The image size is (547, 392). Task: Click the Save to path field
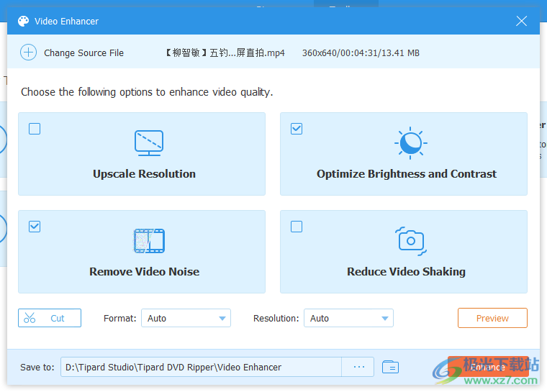201,367
